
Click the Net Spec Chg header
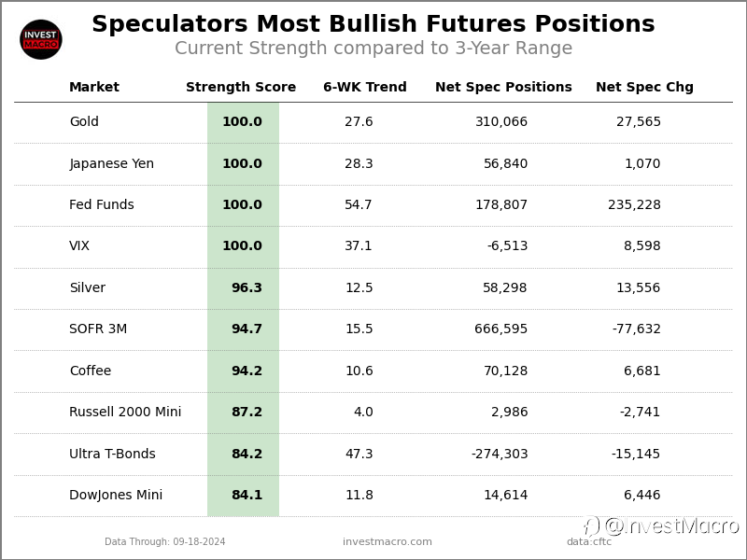click(x=644, y=88)
